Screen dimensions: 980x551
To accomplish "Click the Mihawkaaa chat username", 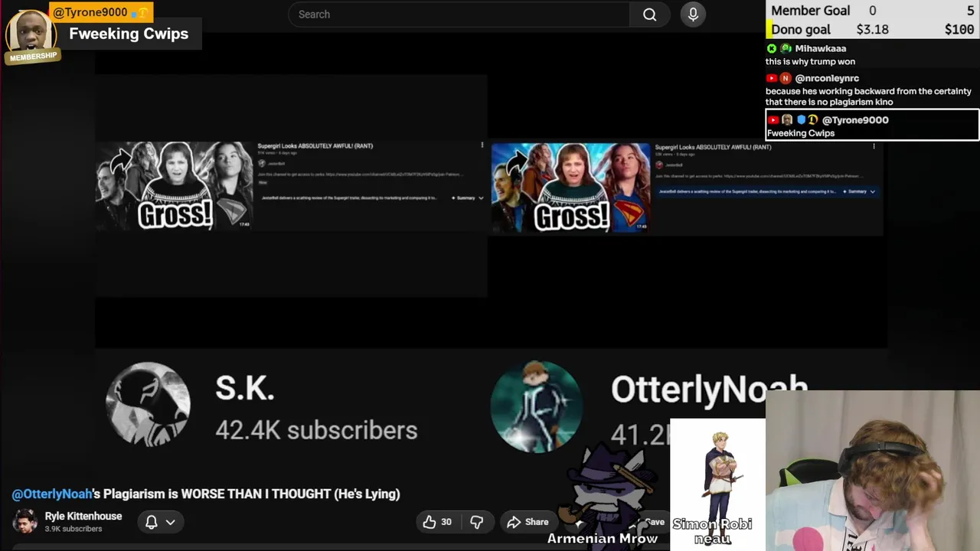I will (x=820, y=48).
